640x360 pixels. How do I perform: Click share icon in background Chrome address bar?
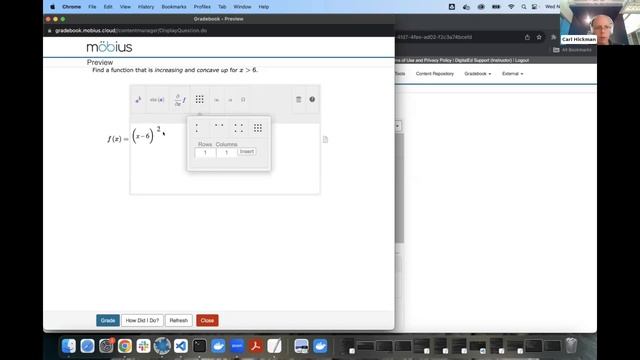pos(527,37)
